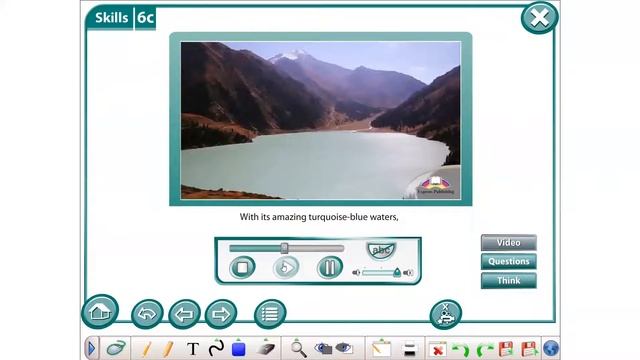Image resolution: width=640 pixels, height=360 pixels.
Task: Clear annotations with the red X icon
Action: tap(438, 350)
